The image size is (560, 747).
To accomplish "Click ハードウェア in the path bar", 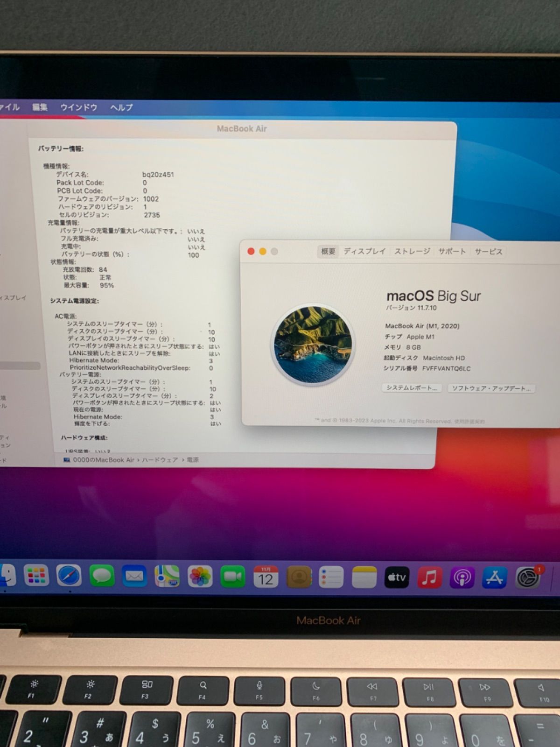I will click(160, 460).
